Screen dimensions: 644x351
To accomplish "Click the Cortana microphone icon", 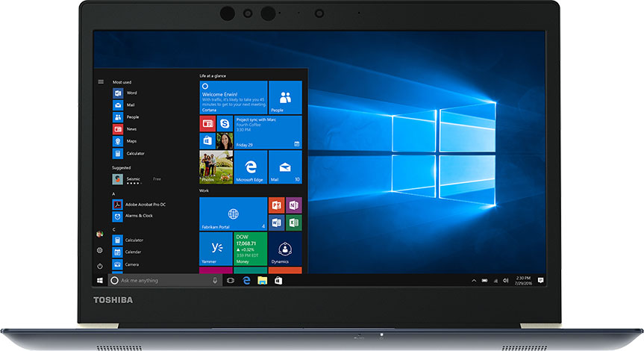I will point(215,280).
